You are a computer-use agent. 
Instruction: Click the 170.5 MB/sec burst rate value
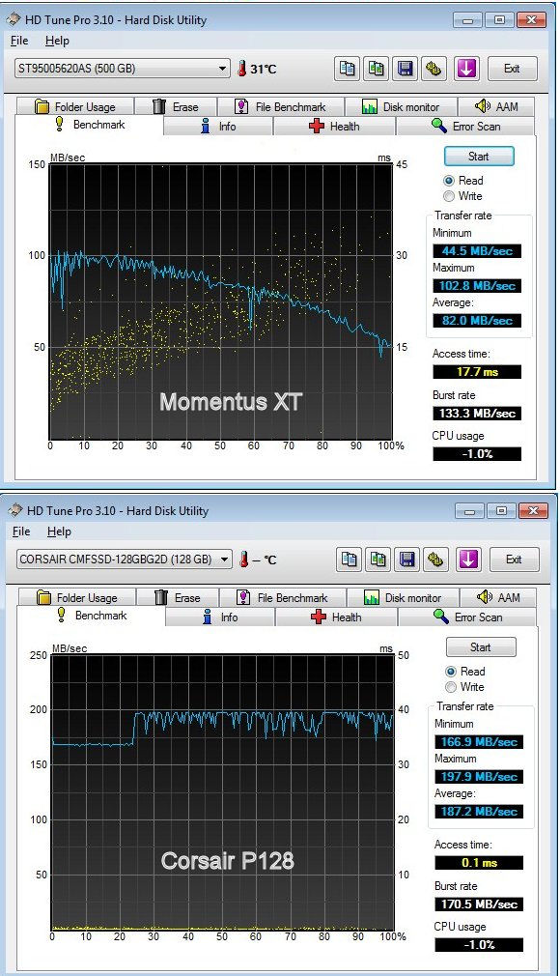point(479,904)
